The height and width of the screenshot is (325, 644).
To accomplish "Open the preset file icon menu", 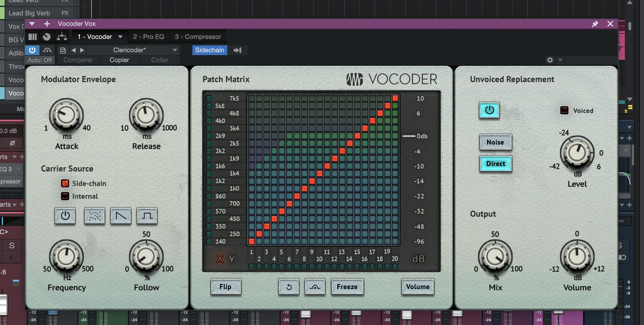I will tap(63, 50).
